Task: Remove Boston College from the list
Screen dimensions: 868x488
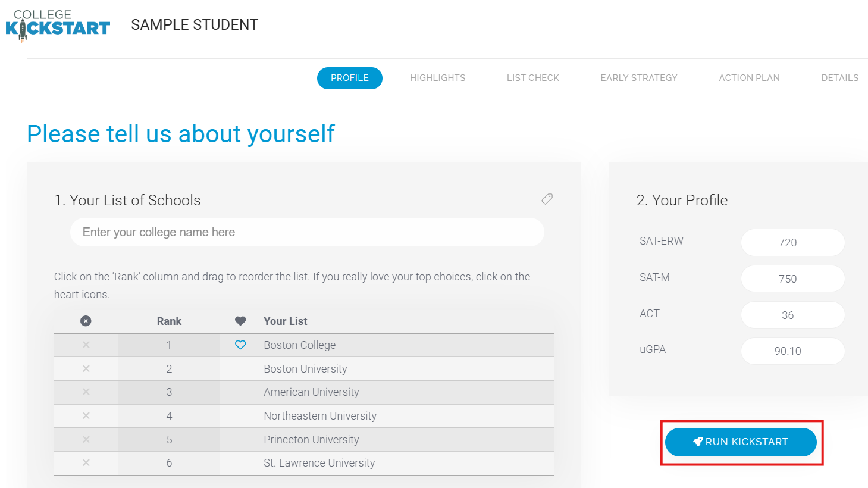Action: click(x=86, y=345)
